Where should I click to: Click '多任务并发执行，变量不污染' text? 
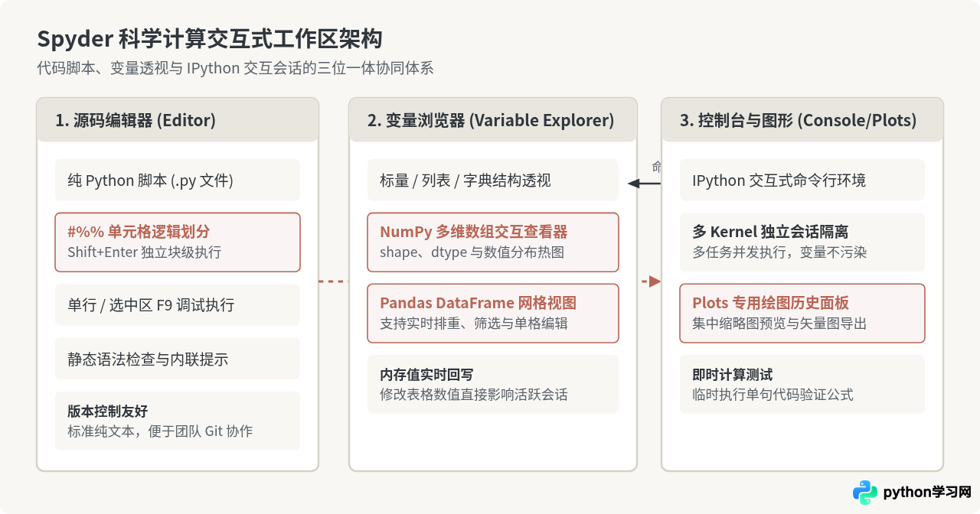779,252
